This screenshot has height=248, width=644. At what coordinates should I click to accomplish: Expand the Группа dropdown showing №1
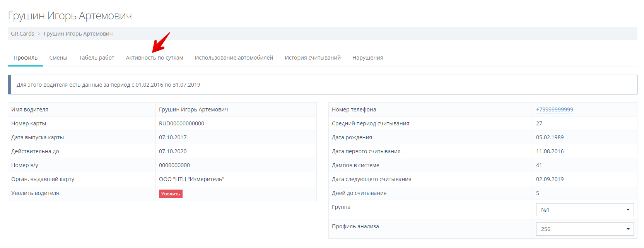[x=584, y=210]
